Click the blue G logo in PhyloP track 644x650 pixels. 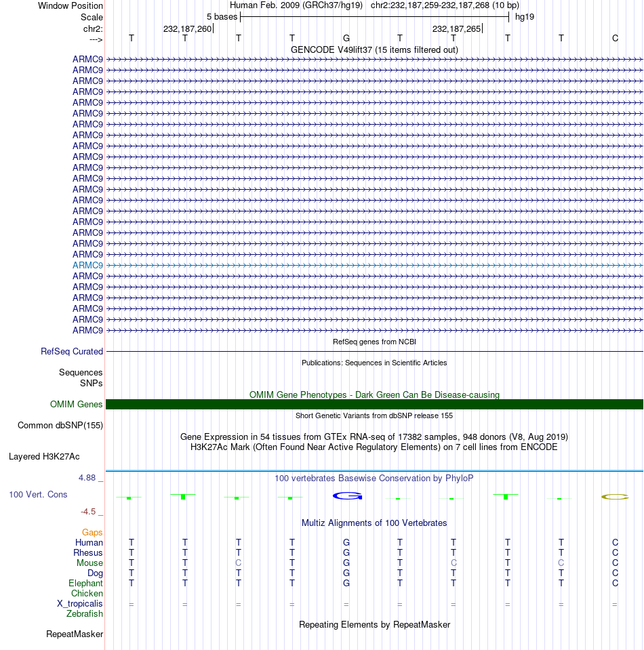[x=348, y=495]
